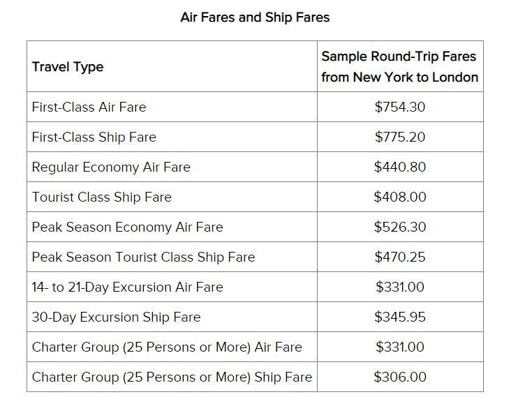The width and height of the screenshot is (518, 420).
Task: Select 'Peak Season Economy Air Fare' label
Action: tap(128, 227)
